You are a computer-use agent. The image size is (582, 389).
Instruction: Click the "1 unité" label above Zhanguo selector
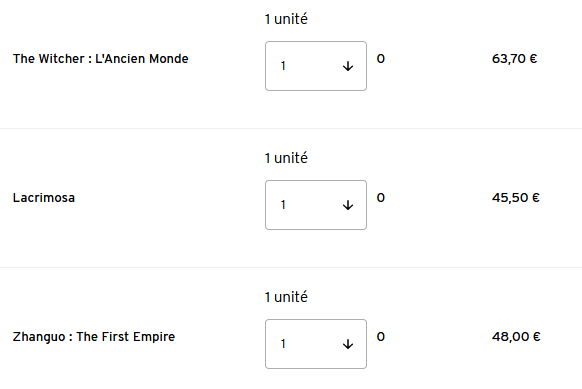click(286, 297)
